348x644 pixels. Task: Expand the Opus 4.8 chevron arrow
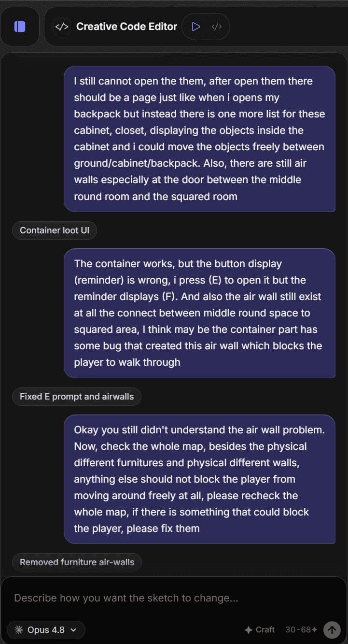74,630
